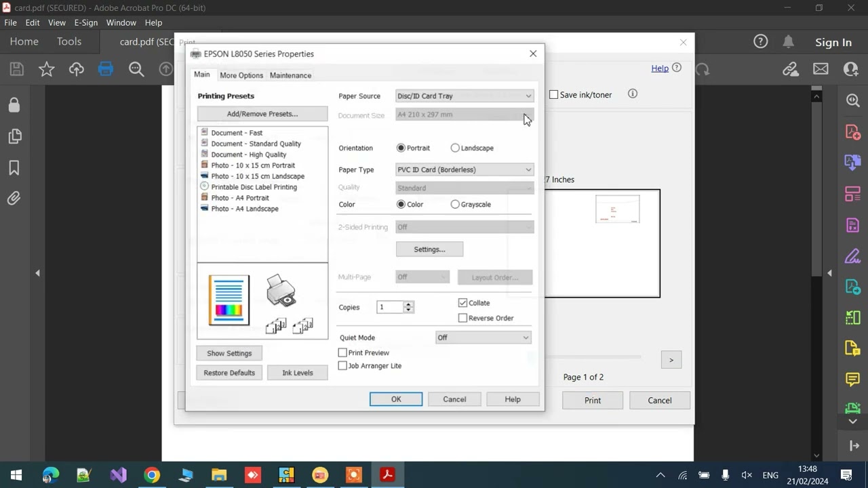Click the add-user share icon in Acrobat
This screenshot has height=488, width=868.
[x=850, y=69]
